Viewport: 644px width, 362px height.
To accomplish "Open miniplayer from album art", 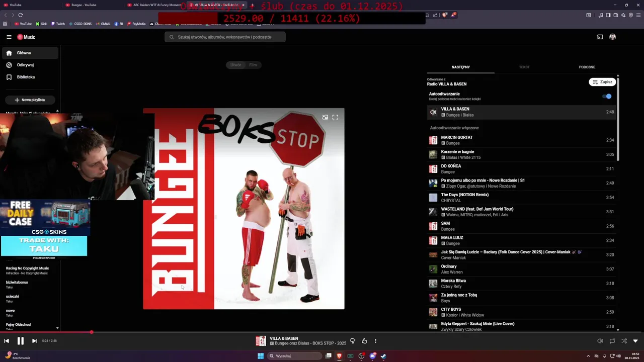I will (325, 117).
